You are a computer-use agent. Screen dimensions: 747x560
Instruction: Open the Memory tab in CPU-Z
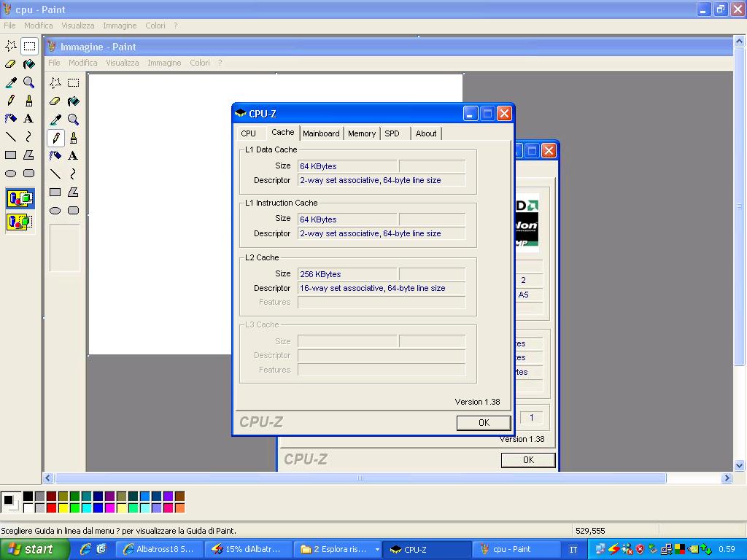[362, 134]
